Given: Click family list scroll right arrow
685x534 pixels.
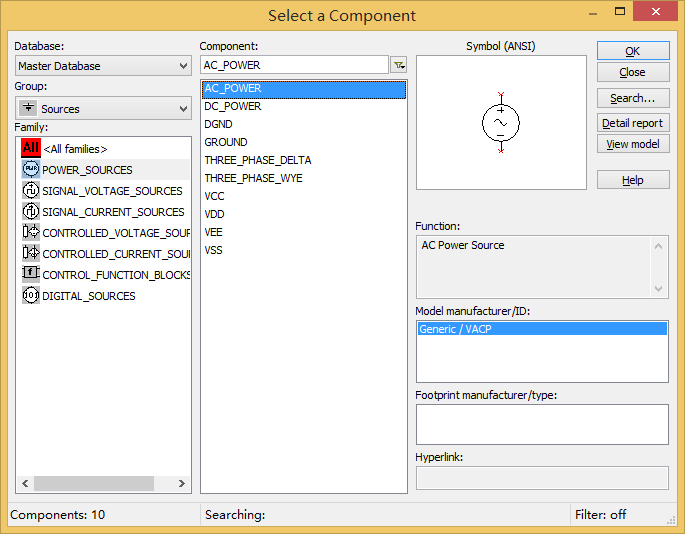Looking at the screenshot, I should tap(182, 483).
